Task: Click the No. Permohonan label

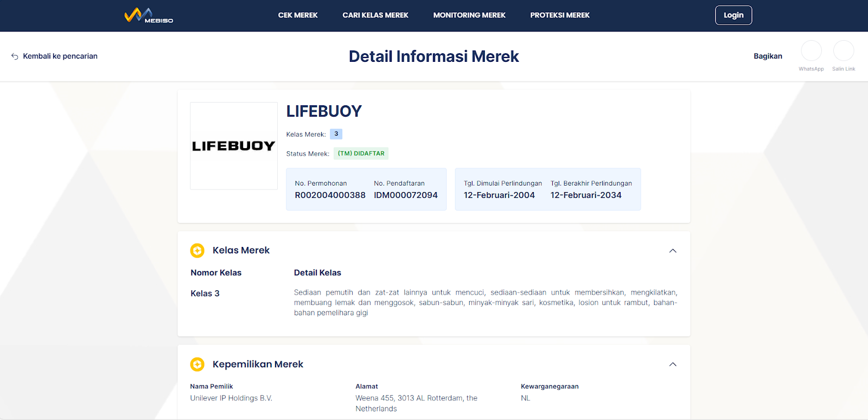Action: [321, 183]
